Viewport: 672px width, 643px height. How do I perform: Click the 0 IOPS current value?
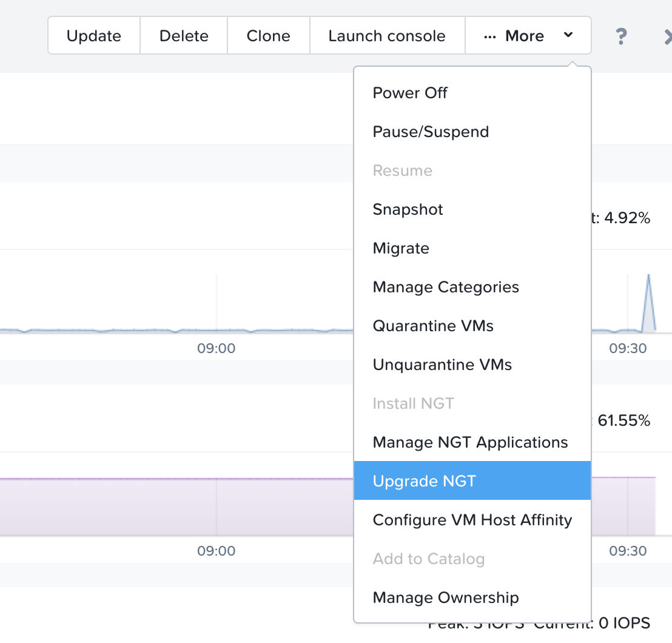[625, 623]
